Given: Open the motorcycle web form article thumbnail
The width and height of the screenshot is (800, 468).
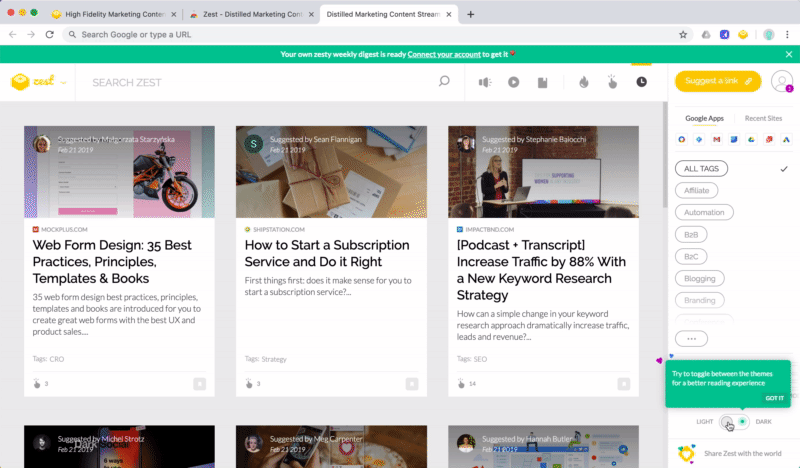Looking at the screenshot, I should pyautogui.click(x=119, y=172).
